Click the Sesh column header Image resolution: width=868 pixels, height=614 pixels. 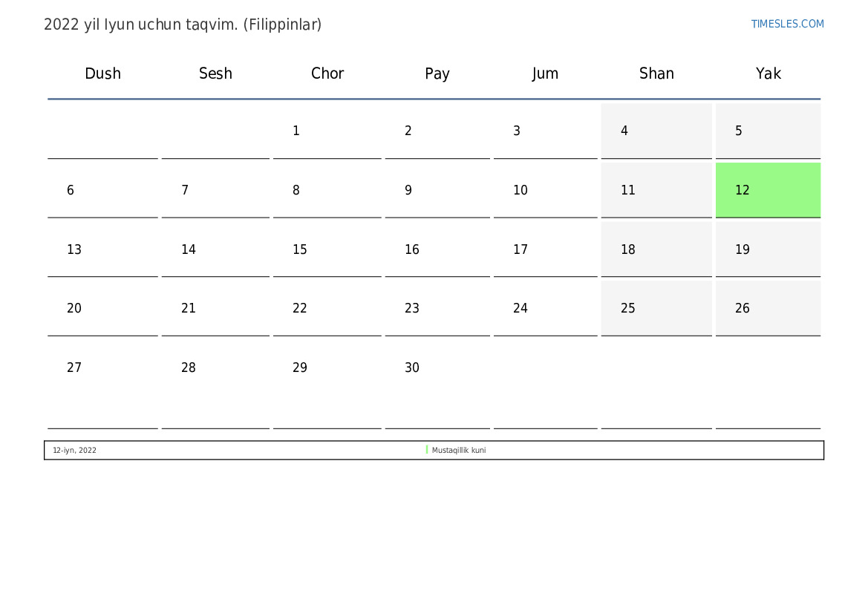(215, 74)
